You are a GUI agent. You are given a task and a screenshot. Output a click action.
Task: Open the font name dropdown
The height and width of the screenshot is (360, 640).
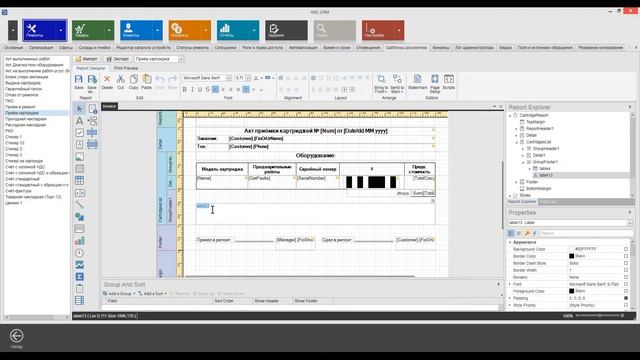(229, 78)
